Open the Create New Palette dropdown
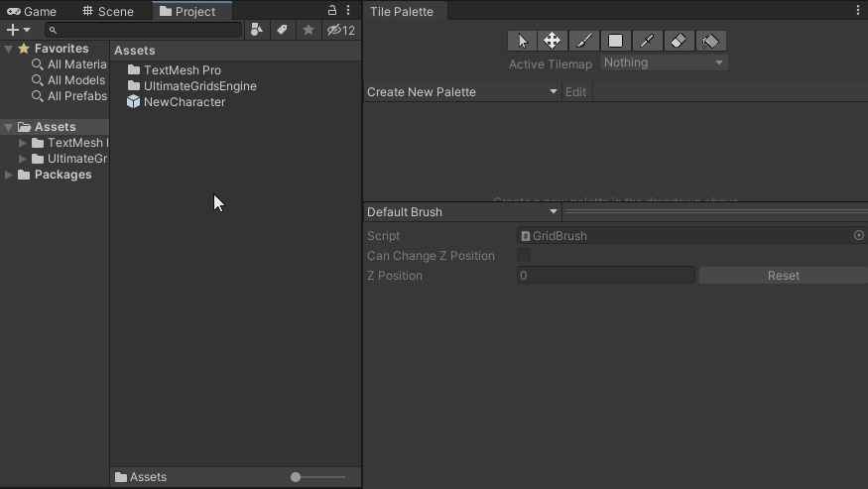Screen dimensions: 868x489 (462, 92)
